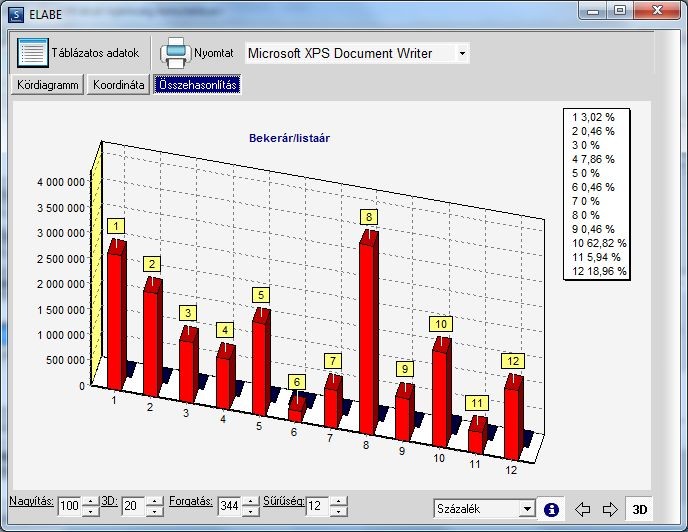Switch to the Kördiagramm tab
This screenshot has height=532, width=688.
click(x=47, y=85)
